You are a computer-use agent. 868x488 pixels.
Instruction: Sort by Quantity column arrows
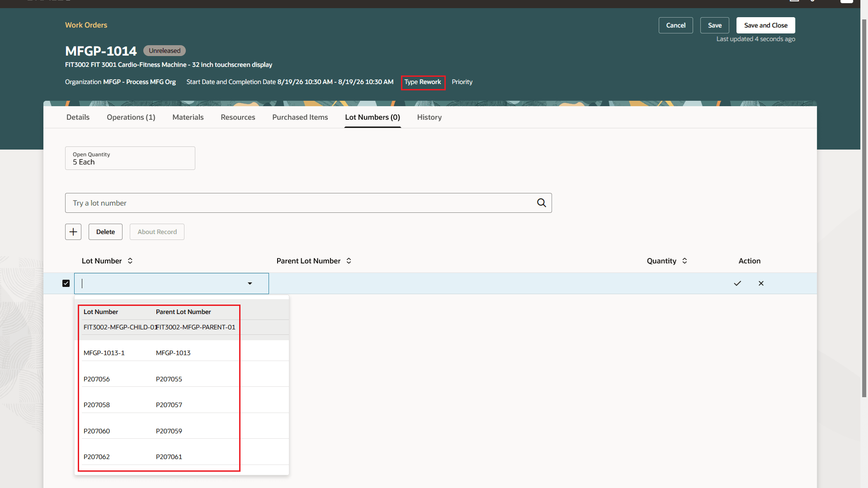click(x=684, y=261)
